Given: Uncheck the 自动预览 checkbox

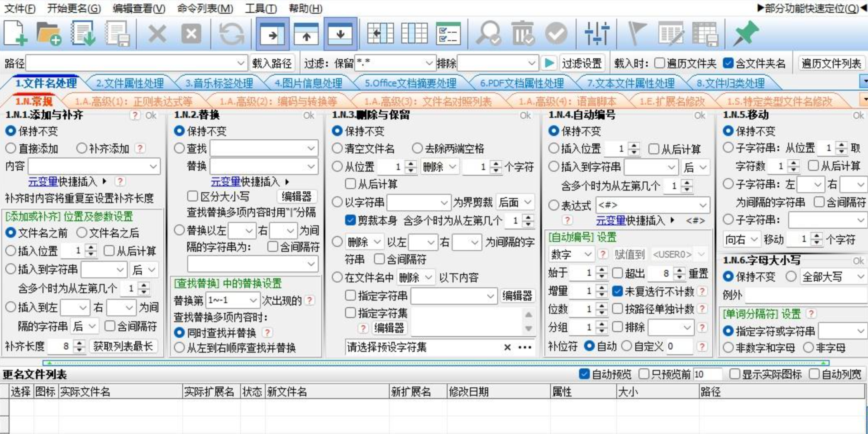Looking at the screenshot, I should click(584, 374).
